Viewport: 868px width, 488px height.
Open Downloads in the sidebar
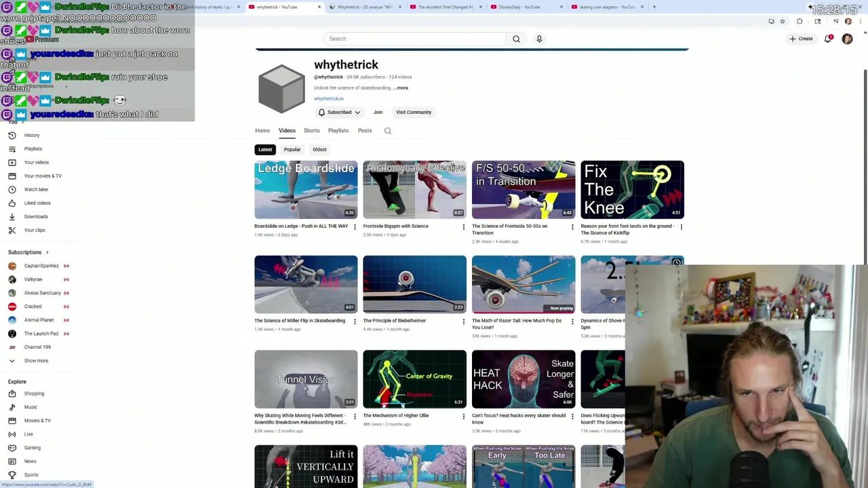tap(35, 216)
